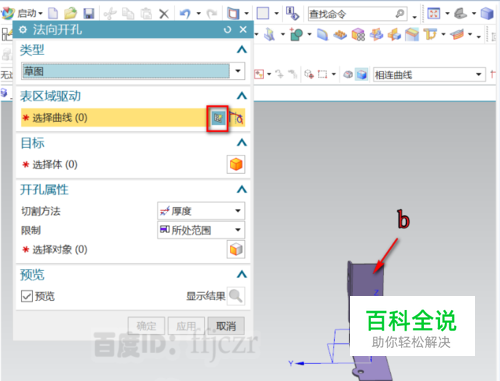Collapse the 开孔属性 section
This screenshot has height=381, width=500.
coord(242,190)
